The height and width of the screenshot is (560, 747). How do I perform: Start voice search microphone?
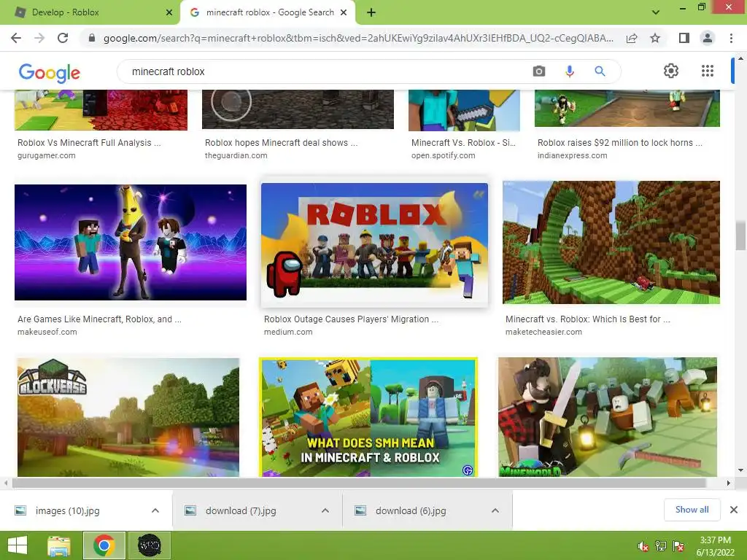tap(569, 71)
